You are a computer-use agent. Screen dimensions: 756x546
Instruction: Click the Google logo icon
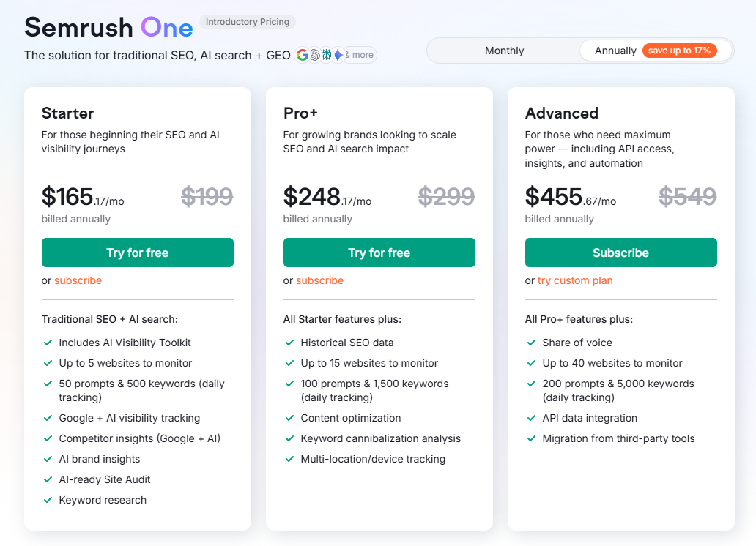303,55
